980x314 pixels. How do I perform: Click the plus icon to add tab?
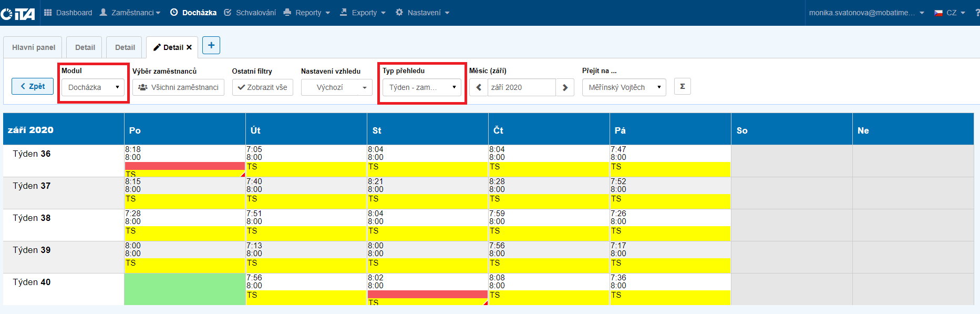tap(211, 45)
